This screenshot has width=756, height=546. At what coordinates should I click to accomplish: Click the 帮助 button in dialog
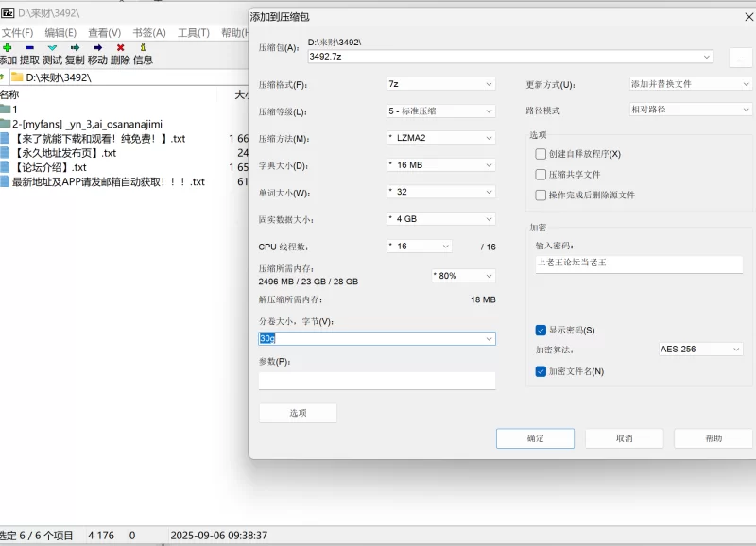(713, 438)
